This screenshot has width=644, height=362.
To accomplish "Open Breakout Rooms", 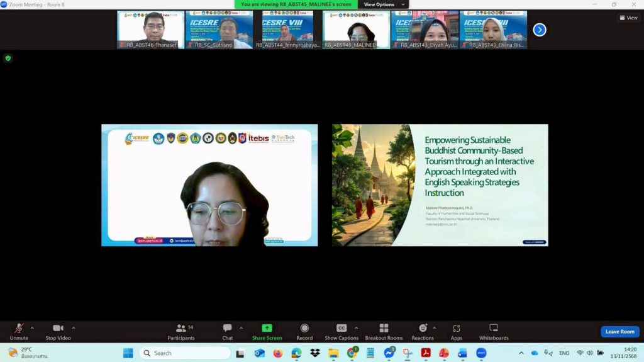I will (384, 331).
